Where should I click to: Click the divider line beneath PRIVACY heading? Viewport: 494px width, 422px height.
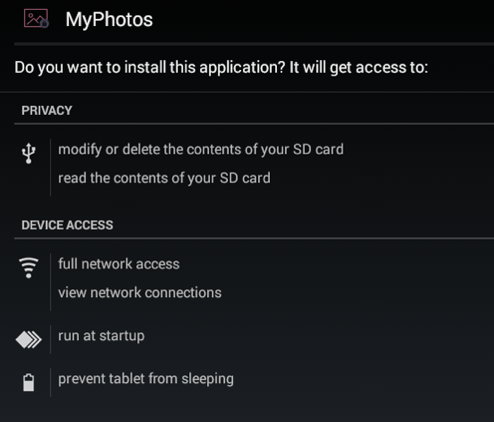(x=254, y=124)
